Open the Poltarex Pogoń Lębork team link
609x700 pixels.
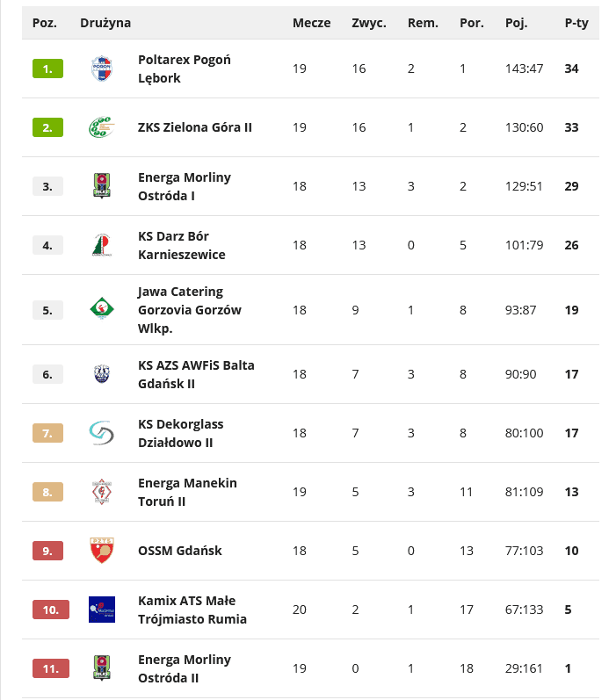(x=184, y=69)
